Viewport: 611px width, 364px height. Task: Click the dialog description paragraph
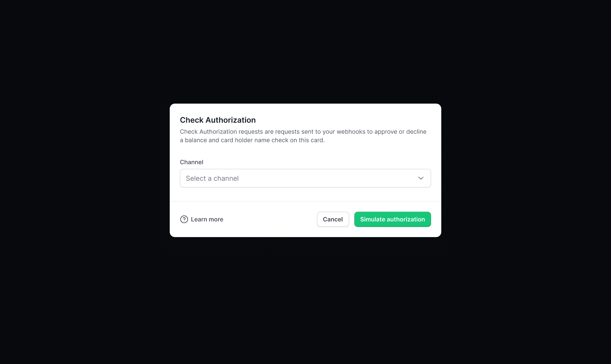[303, 136]
